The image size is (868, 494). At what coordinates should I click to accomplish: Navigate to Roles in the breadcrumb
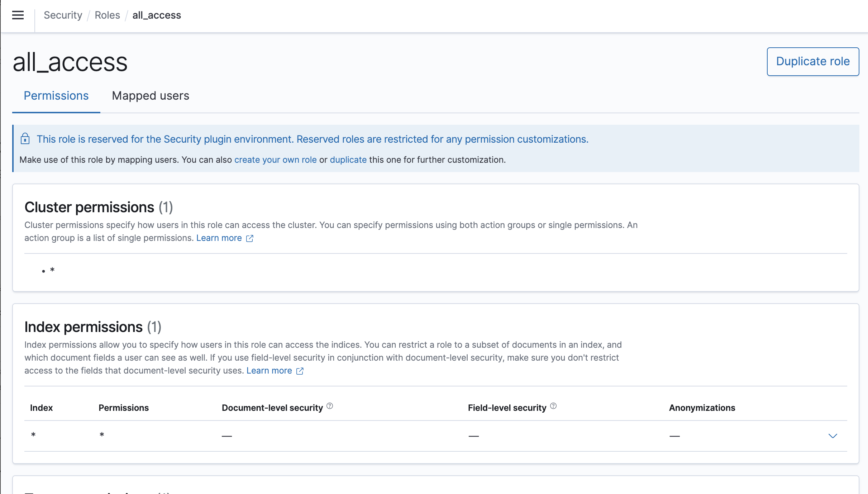click(x=107, y=15)
